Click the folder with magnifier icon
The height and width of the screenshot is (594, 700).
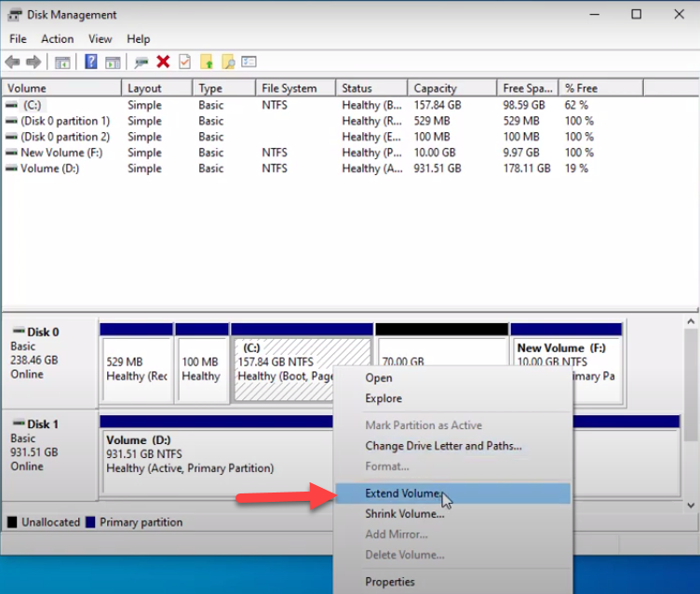(x=227, y=62)
